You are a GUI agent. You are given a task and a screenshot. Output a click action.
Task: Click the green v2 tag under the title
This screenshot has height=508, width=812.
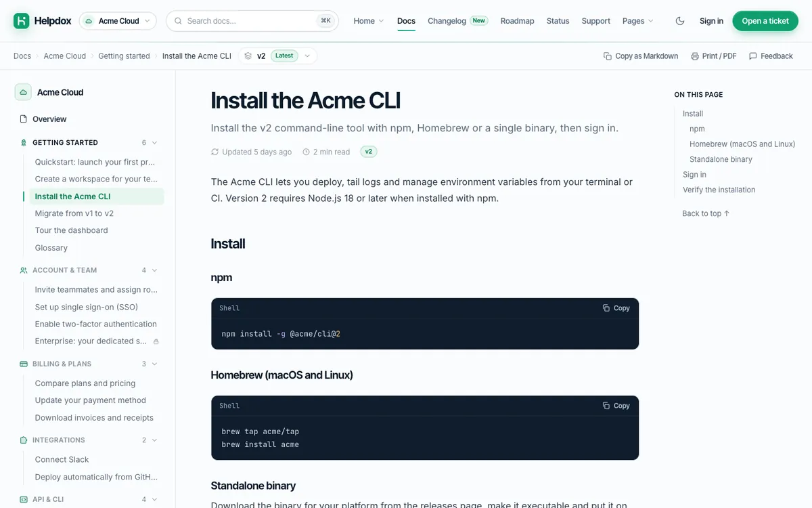369,152
